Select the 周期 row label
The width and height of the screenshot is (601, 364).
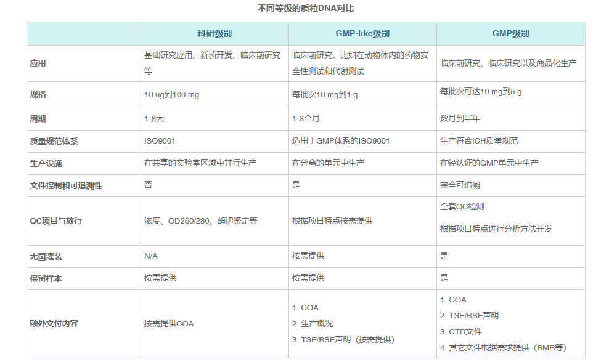37,118
